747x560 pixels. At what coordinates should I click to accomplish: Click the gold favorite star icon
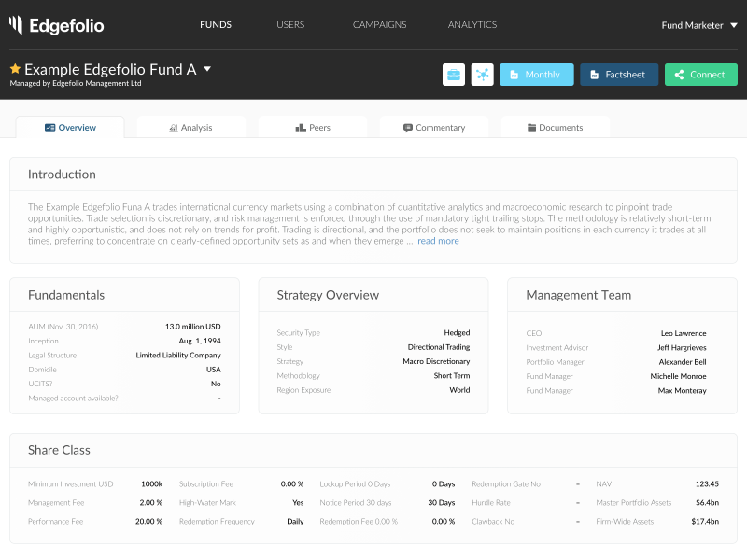coord(15,69)
